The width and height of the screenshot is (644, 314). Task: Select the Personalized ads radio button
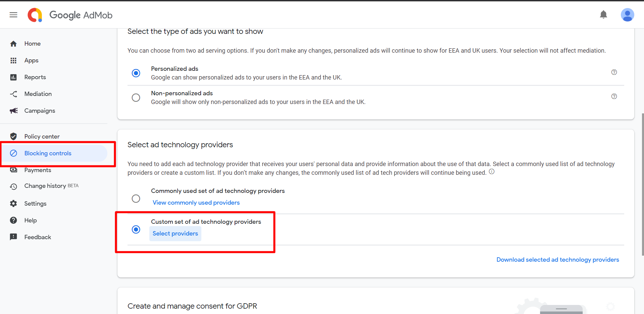[x=136, y=73]
